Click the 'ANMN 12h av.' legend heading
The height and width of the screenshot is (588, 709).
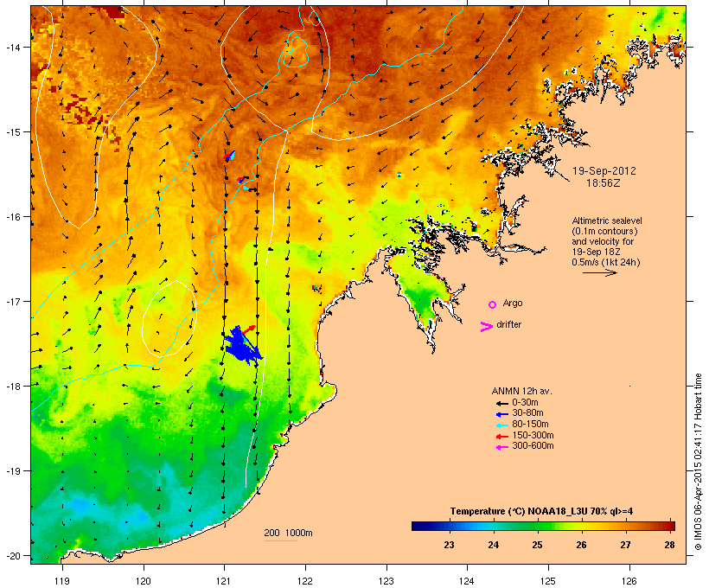point(521,391)
